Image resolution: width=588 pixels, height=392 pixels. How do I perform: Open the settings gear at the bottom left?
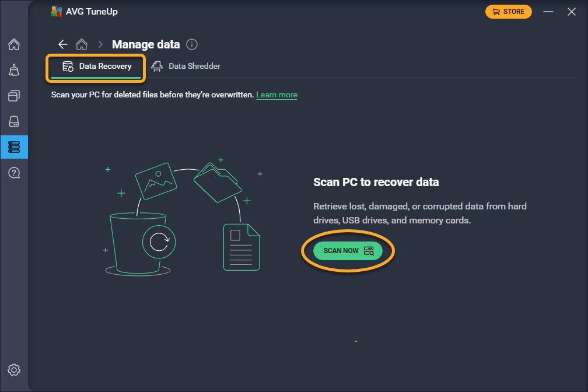[14, 370]
